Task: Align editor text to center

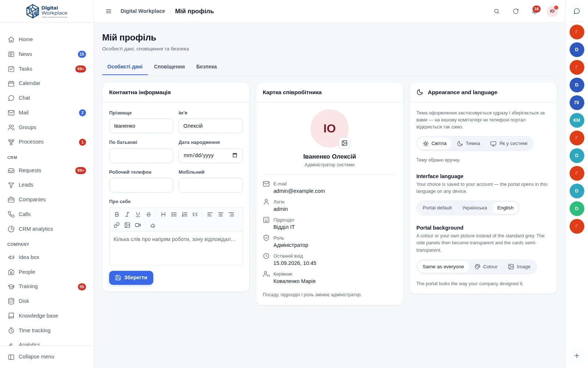Action: tap(220, 214)
